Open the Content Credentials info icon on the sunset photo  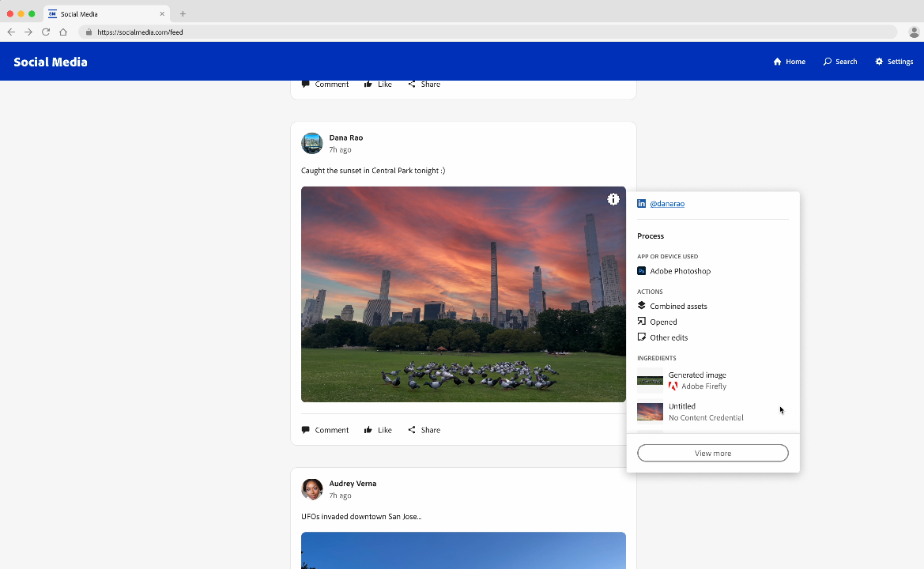tap(613, 199)
